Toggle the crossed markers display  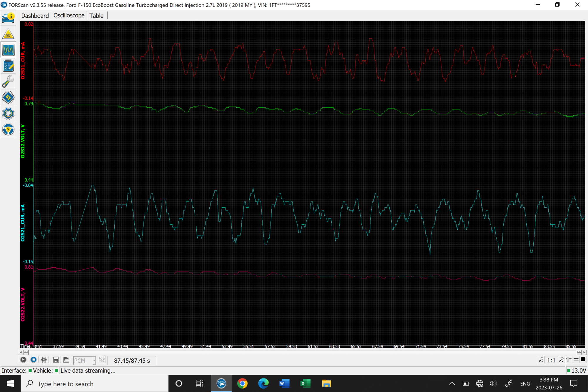tap(102, 360)
